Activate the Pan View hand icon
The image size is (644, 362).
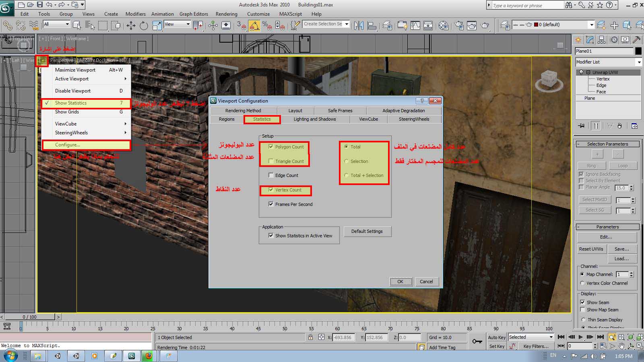click(x=621, y=346)
